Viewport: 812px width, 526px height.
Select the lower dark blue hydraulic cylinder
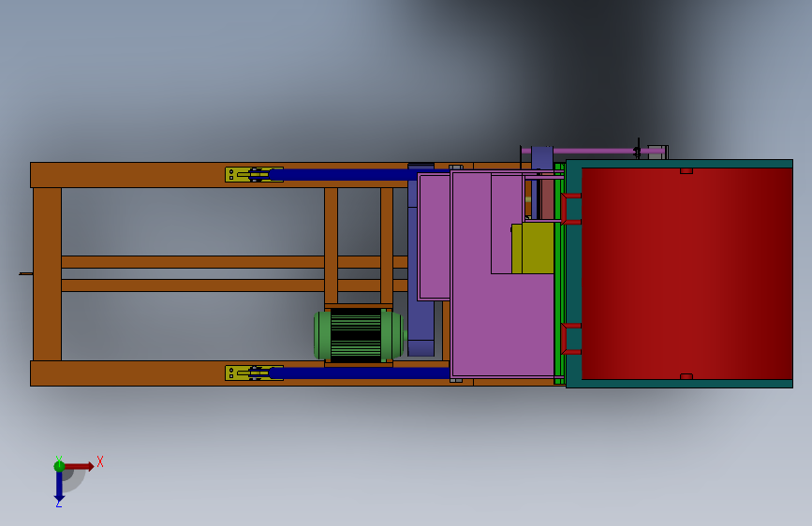pos(359,373)
